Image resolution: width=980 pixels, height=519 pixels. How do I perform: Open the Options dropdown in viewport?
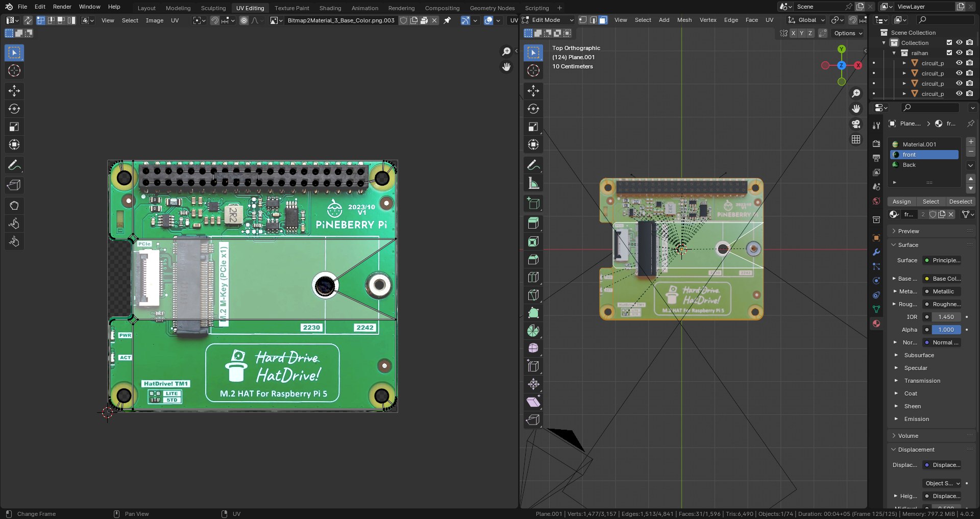coord(847,33)
